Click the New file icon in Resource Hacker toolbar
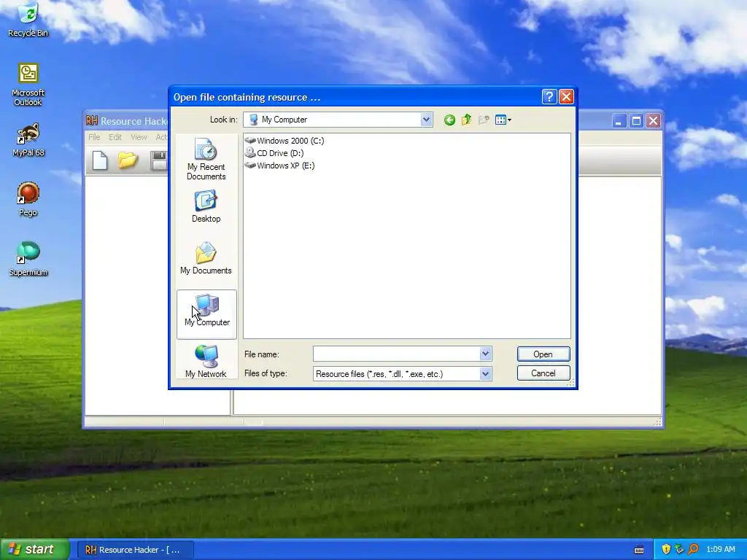The width and height of the screenshot is (747, 560). [x=100, y=160]
